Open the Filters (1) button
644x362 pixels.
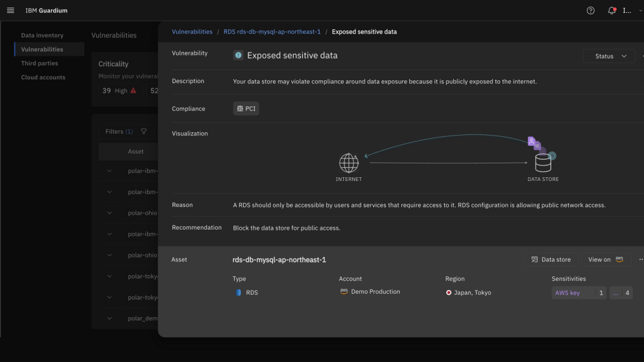126,132
